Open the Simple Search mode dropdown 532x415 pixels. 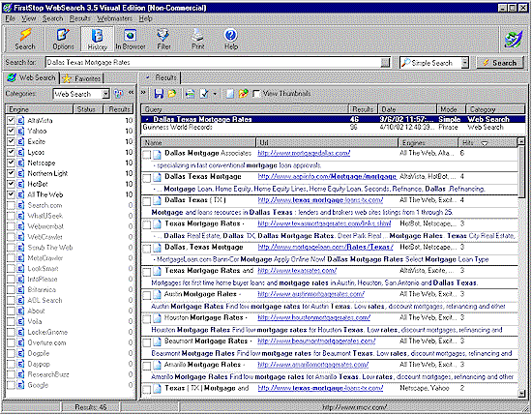465,63
